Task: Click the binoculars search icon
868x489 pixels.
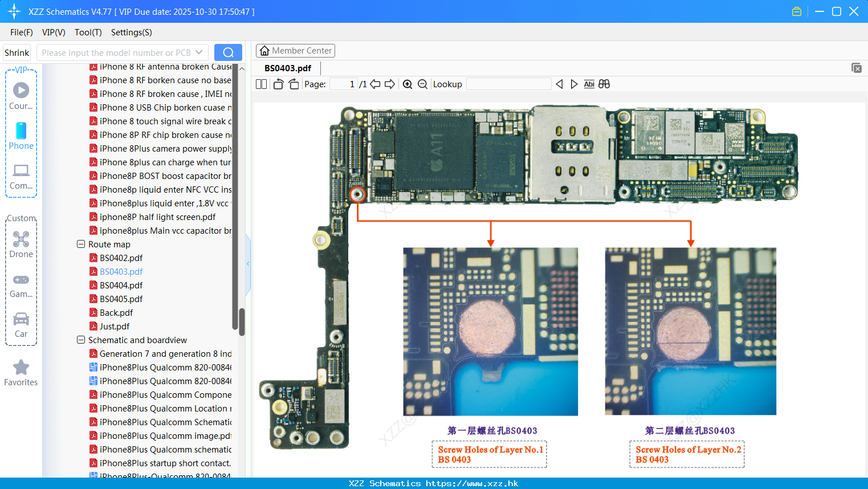Action: (x=604, y=84)
